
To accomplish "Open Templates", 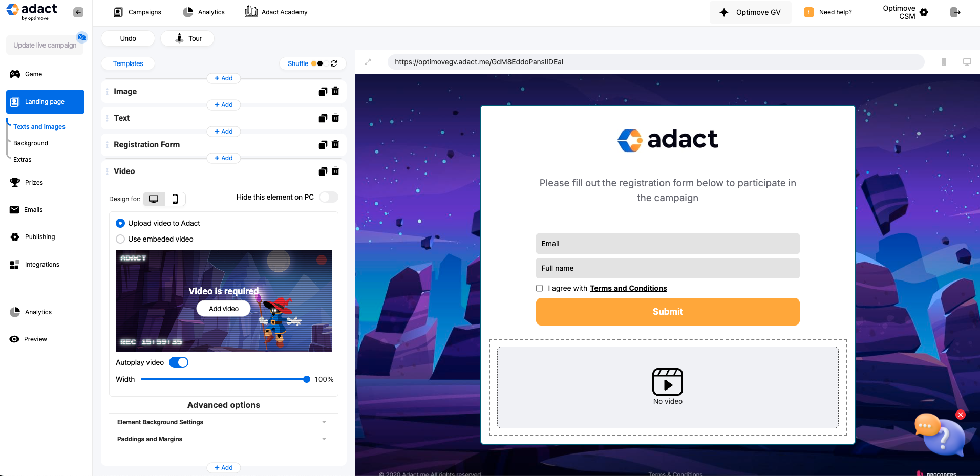I will coord(128,63).
